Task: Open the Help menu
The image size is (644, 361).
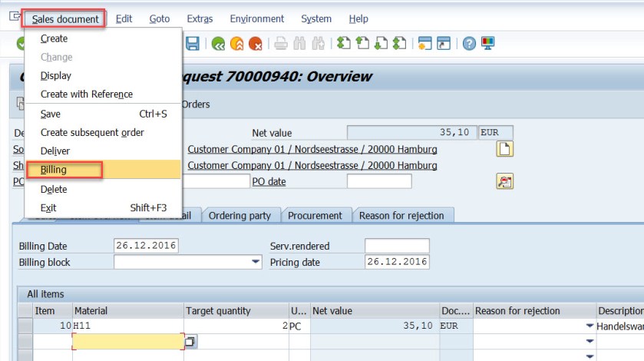Action: click(358, 19)
